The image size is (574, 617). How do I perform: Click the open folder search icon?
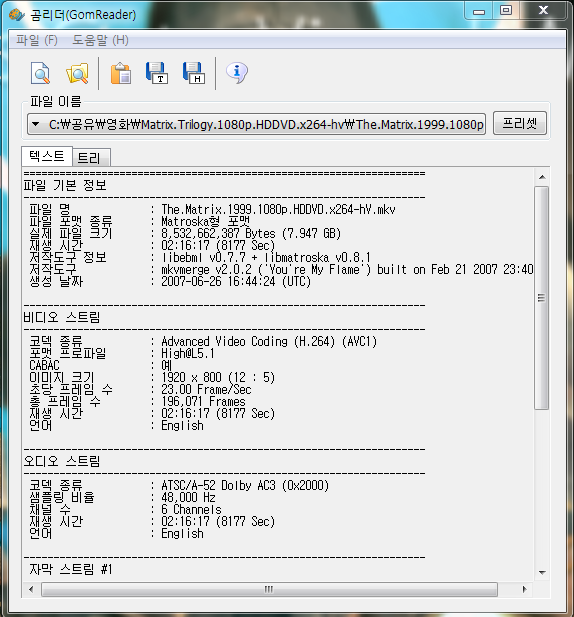(77, 73)
